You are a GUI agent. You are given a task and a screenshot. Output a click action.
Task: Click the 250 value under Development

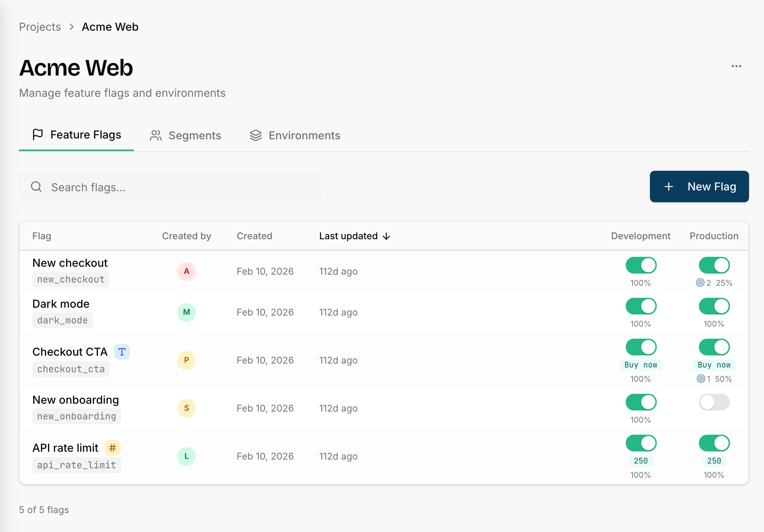[641, 461]
